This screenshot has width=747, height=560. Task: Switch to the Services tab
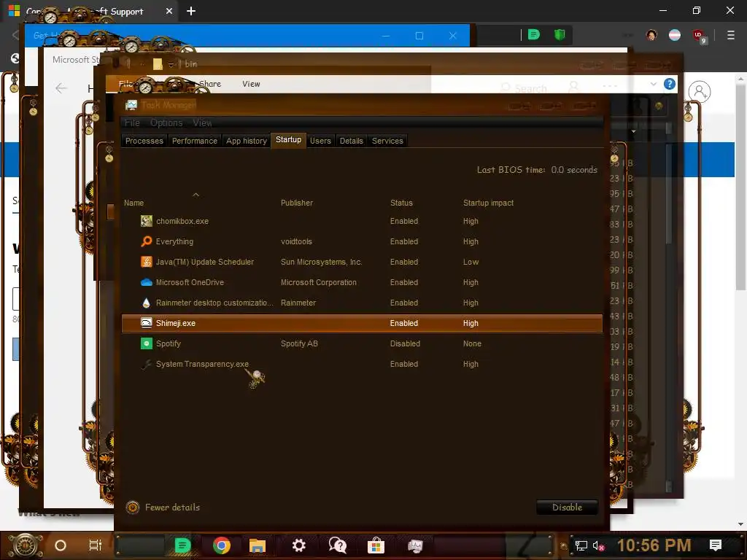pyautogui.click(x=387, y=141)
